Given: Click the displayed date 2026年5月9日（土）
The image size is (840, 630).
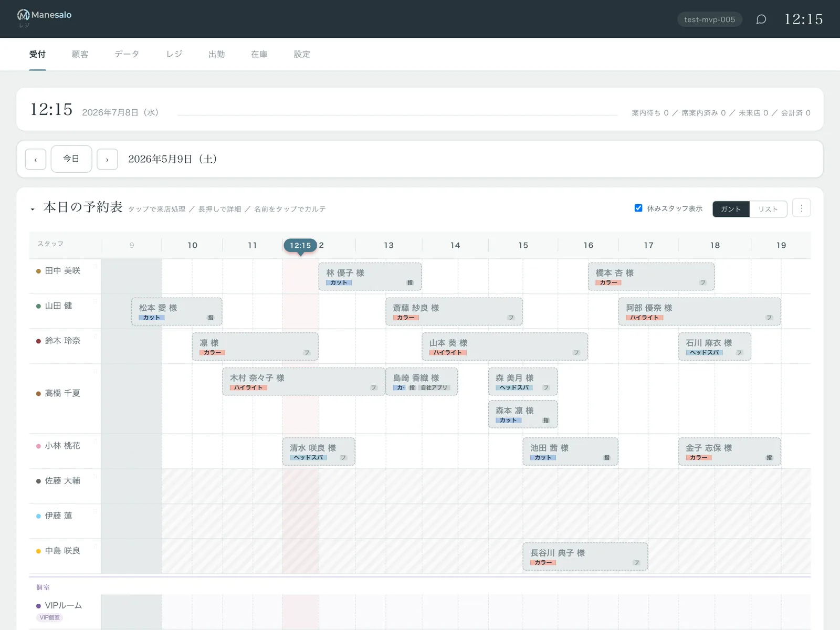Looking at the screenshot, I should (x=173, y=159).
